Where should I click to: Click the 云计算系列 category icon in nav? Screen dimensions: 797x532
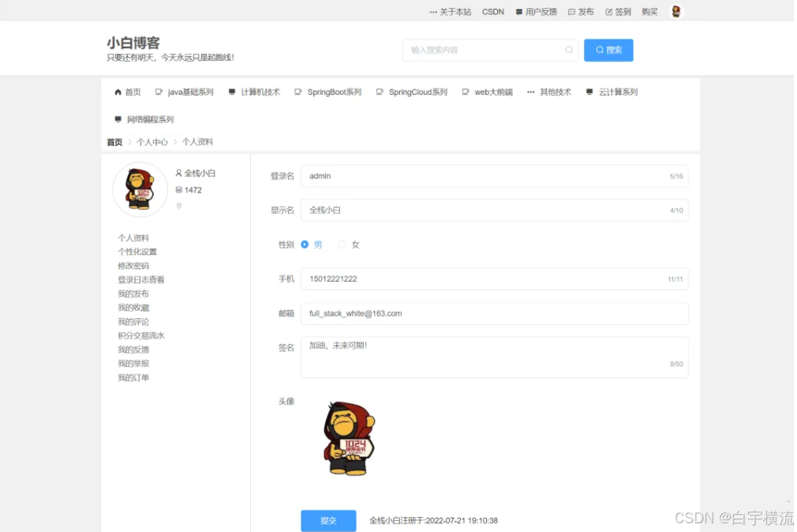[589, 92]
